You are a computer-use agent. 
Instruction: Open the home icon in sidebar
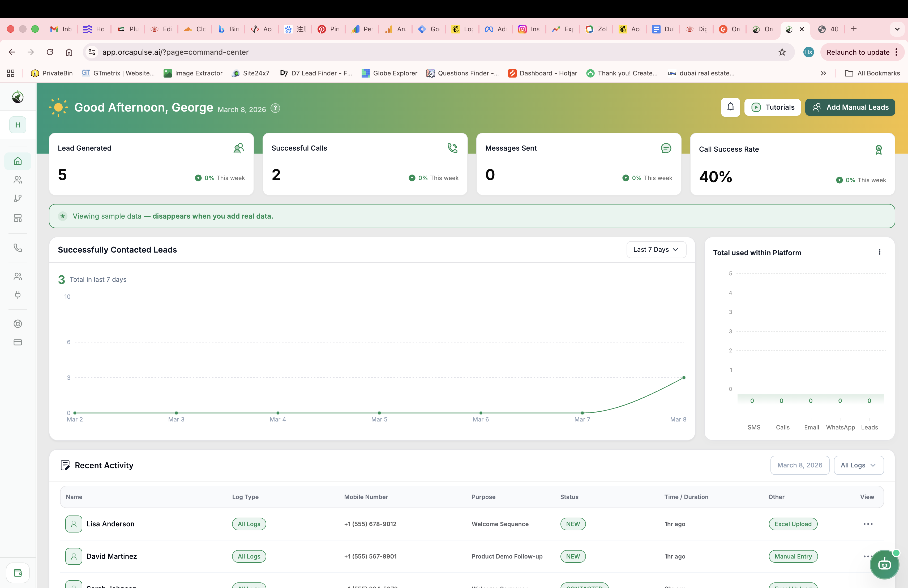coord(18,161)
